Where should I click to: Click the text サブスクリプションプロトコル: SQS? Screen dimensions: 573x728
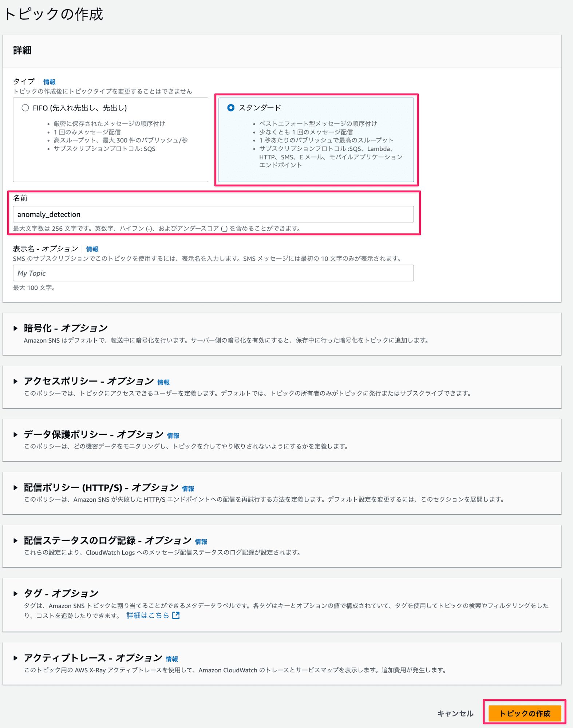click(x=104, y=149)
